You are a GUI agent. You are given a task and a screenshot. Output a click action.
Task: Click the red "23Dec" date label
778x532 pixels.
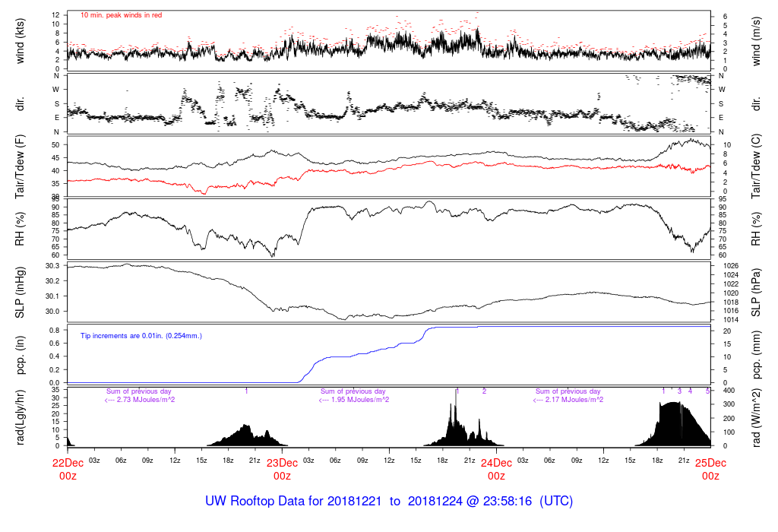[x=283, y=463]
